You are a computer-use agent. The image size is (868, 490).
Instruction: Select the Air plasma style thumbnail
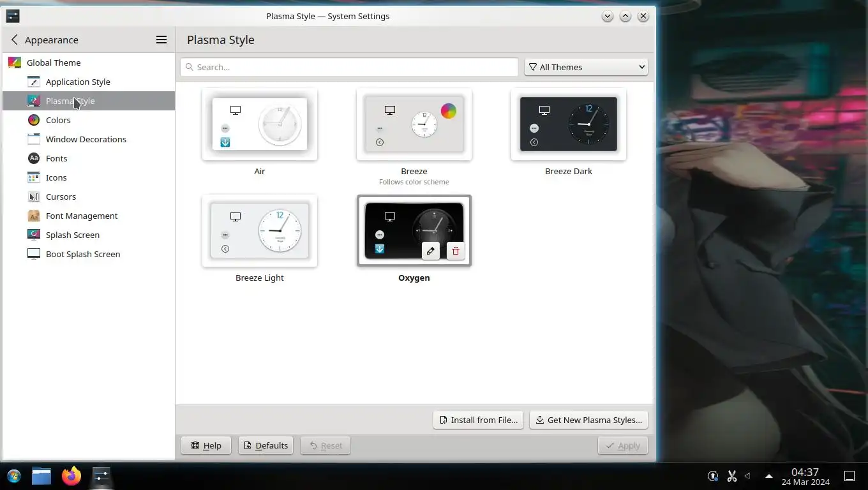point(260,124)
